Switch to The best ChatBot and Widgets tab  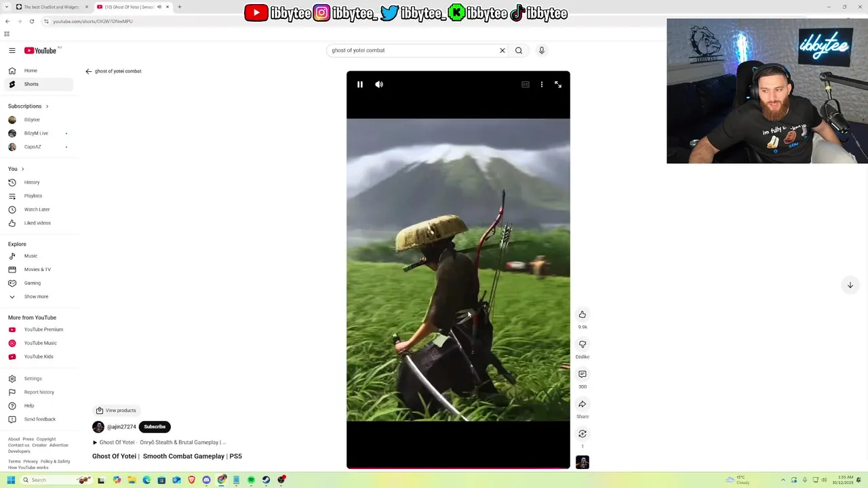[52, 7]
